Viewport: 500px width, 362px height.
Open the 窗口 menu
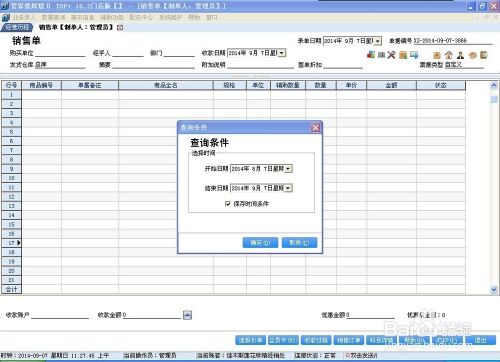(212, 17)
